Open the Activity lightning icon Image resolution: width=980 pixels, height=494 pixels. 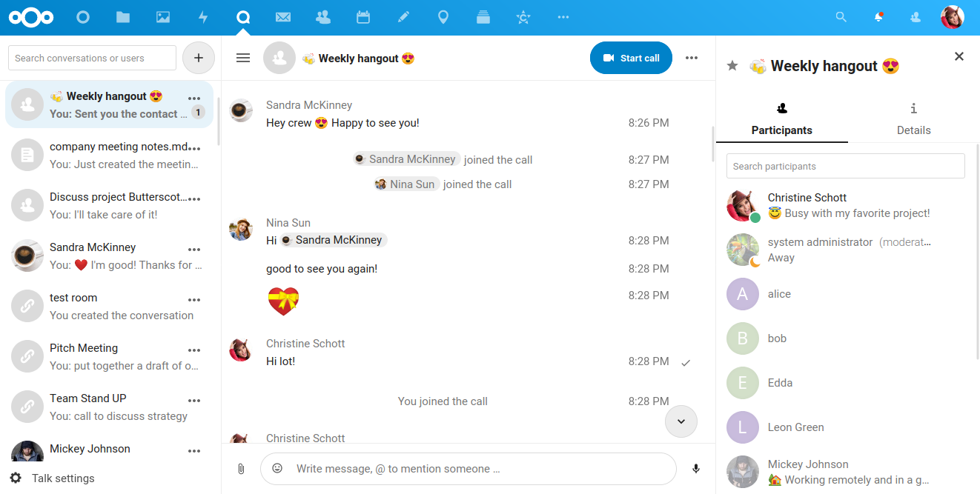203,17
